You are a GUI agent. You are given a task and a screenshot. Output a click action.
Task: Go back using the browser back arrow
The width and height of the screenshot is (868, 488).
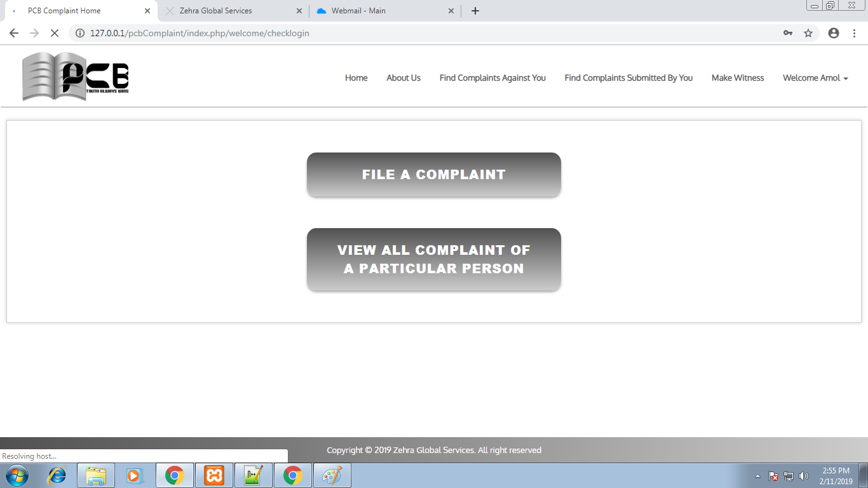pos(14,33)
